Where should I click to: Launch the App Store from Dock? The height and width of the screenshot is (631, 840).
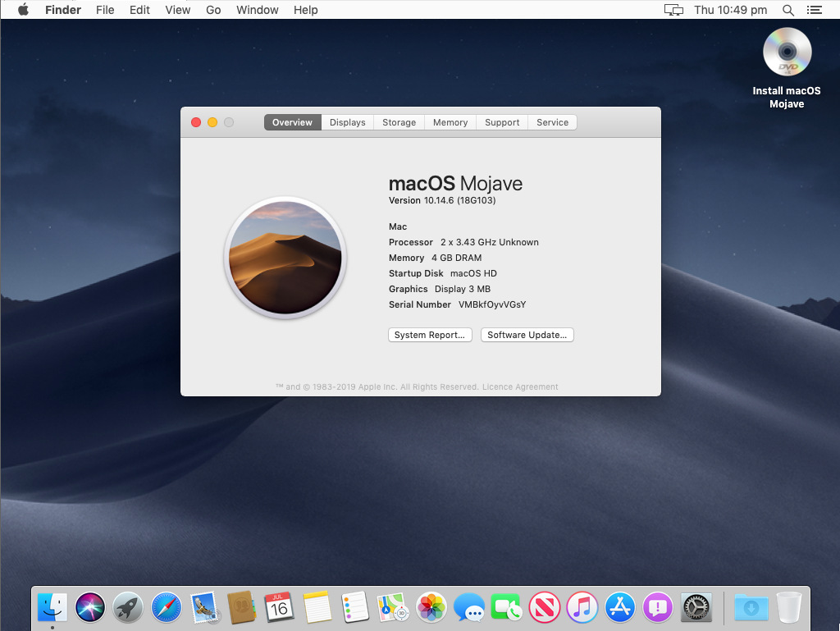point(620,608)
